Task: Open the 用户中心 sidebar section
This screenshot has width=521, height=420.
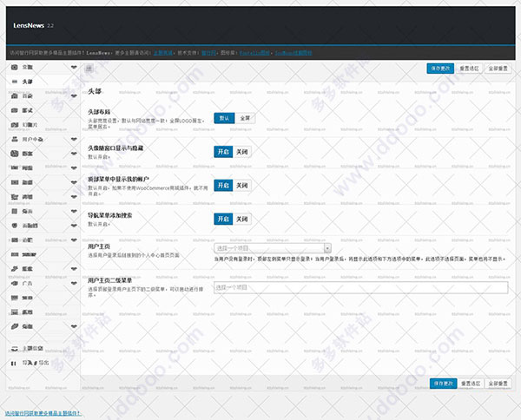Action: (x=43, y=139)
